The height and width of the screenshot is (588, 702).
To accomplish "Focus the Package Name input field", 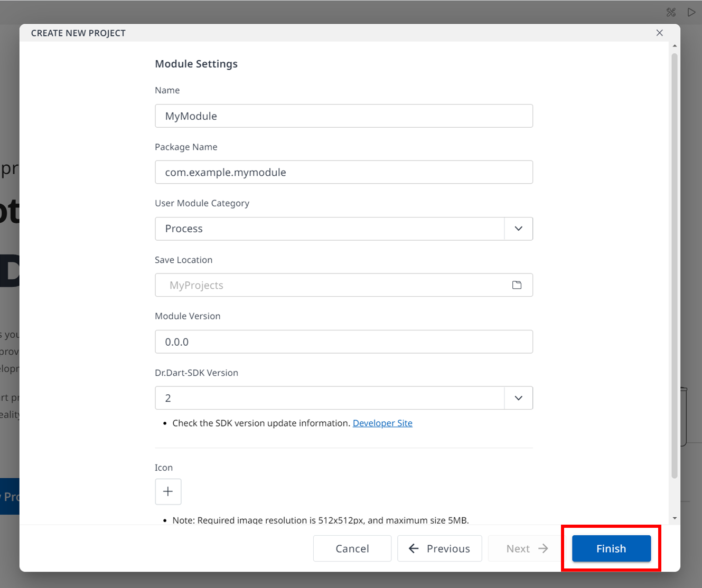I will click(x=344, y=172).
